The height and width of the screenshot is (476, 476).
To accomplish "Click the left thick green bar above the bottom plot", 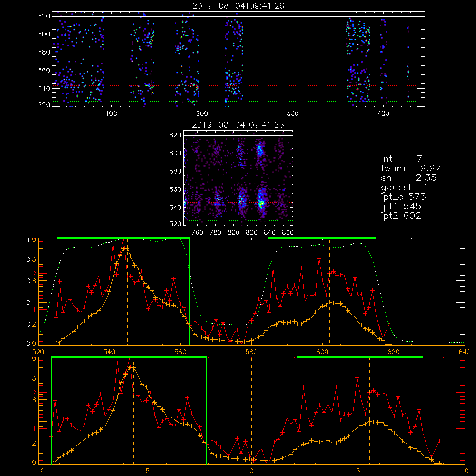I will click(129, 357).
